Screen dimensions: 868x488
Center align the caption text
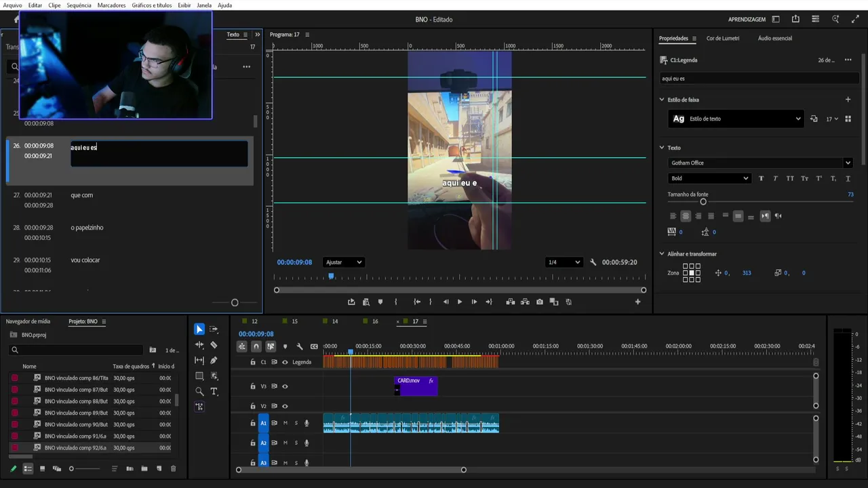686,216
